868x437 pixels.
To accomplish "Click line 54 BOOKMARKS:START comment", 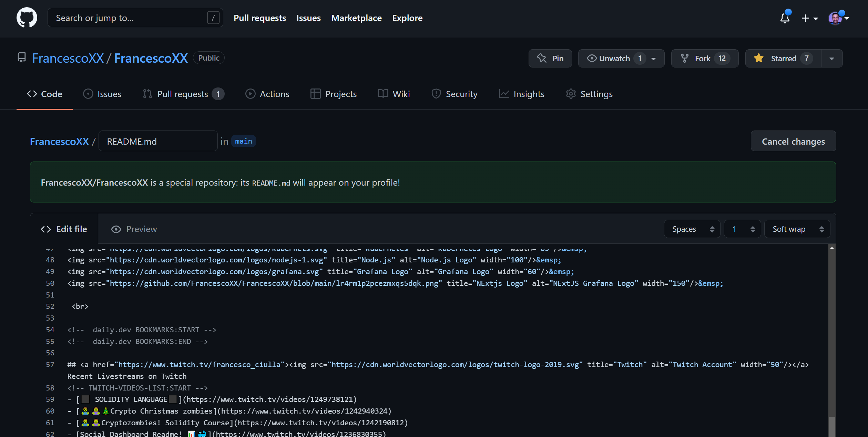I will coord(142,330).
